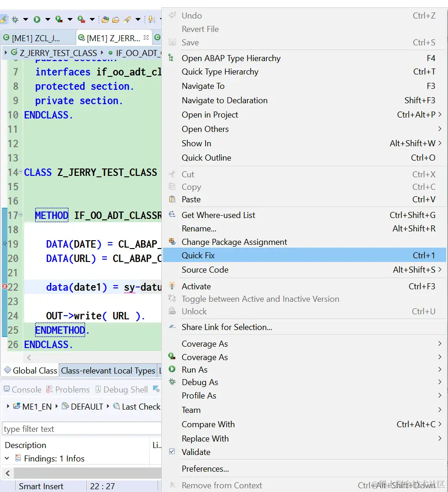
Task: Click the highlighter marker toolbar icon
Action: click(127, 19)
